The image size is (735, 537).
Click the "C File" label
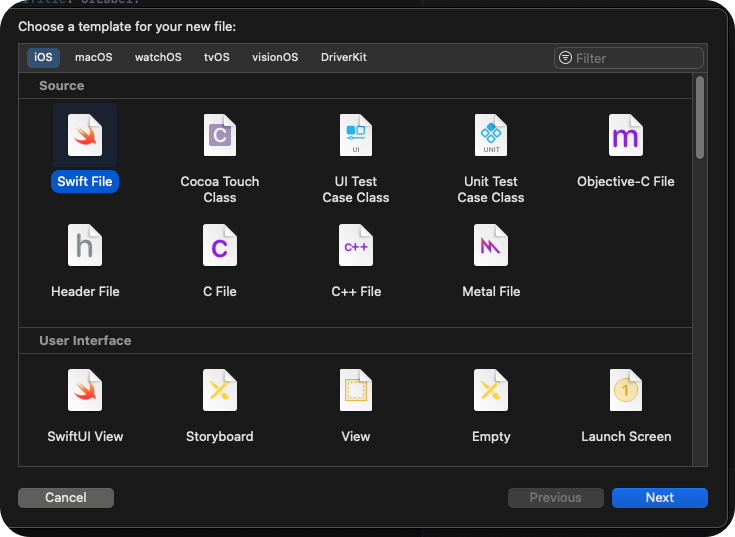tap(220, 291)
